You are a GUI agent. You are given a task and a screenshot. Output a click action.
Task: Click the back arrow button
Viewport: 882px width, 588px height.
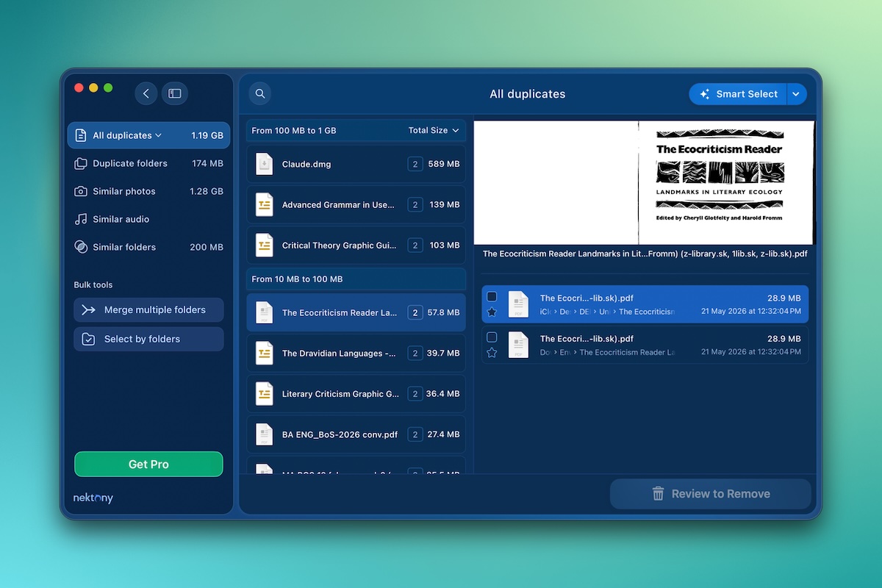[x=146, y=93]
